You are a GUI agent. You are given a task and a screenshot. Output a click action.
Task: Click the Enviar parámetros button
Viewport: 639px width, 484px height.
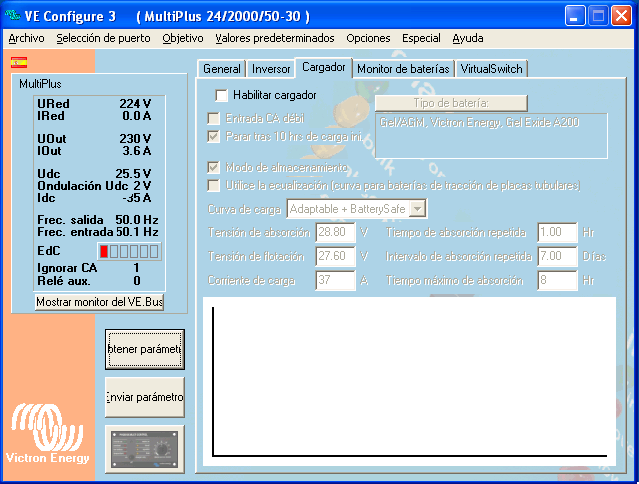coord(145,397)
